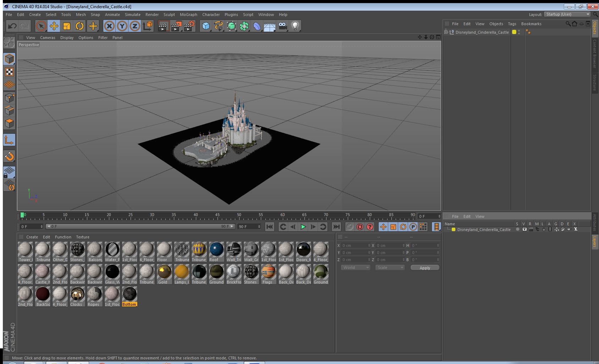This screenshot has width=599, height=364.
Task: Select Points mode in left palette
Action: (x=9, y=98)
